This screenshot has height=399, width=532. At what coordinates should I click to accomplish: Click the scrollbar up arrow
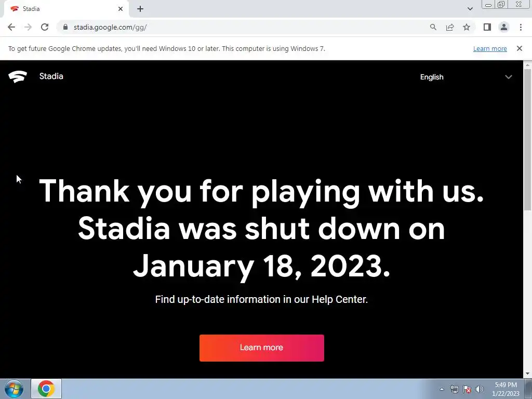pyautogui.click(x=528, y=64)
